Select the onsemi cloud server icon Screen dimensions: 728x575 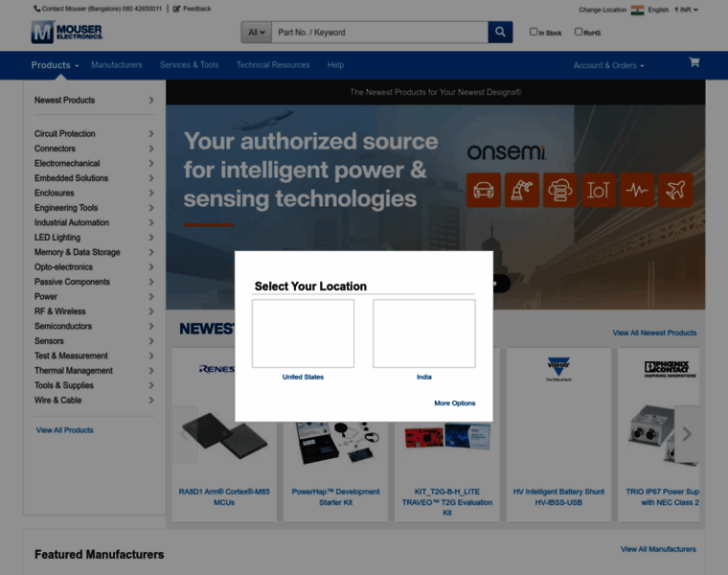coord(560,190)
